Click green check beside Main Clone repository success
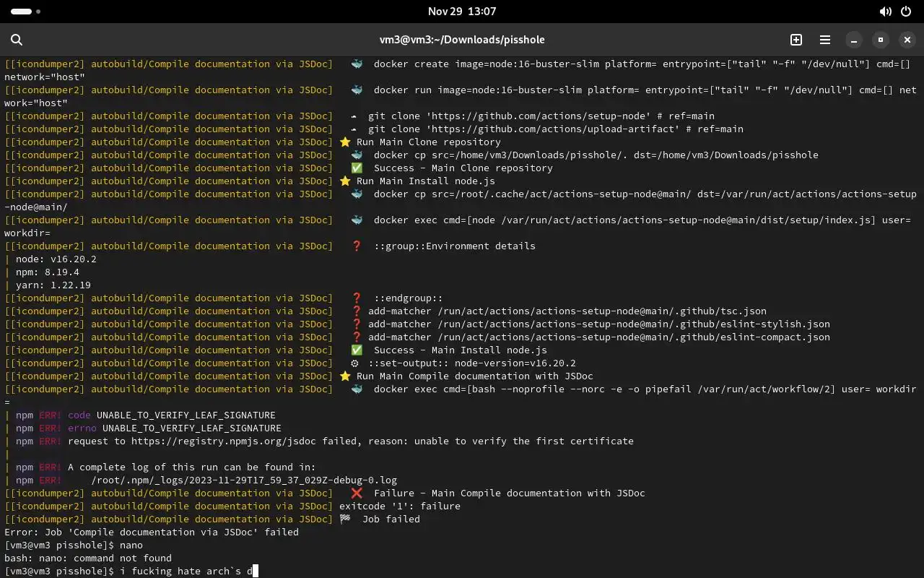The image size is (924, 578). click(x=357, y=168)
